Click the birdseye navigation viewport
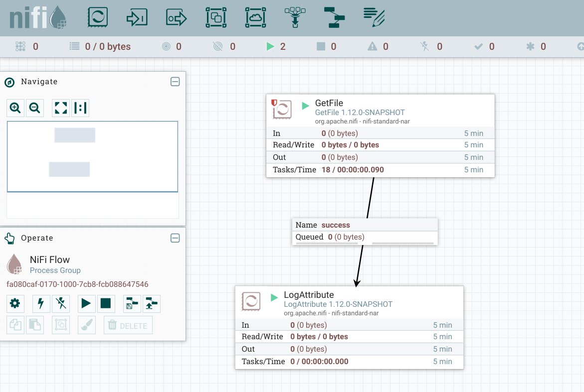Screen dimensions: 584x392 click(92, 156)
